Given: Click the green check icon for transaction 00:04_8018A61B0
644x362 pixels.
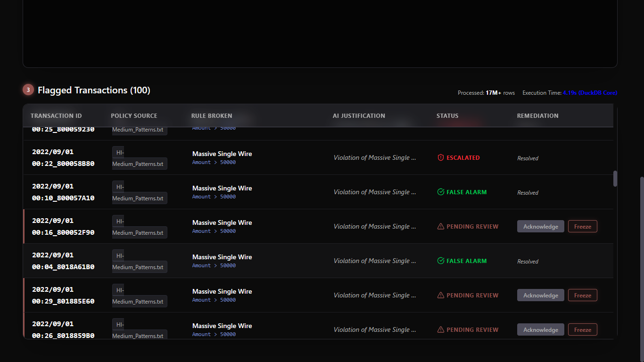Looking at the screenshot, I should tap(441, 261).
